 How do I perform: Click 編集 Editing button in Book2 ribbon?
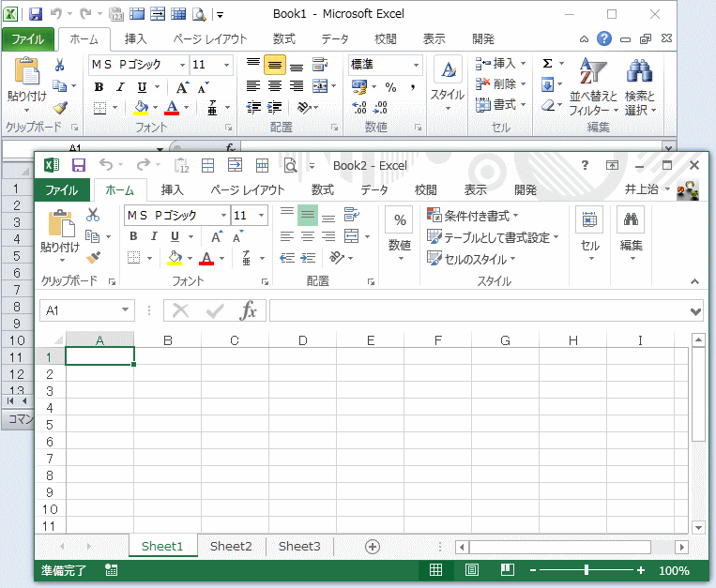click(x=631, y=234)
